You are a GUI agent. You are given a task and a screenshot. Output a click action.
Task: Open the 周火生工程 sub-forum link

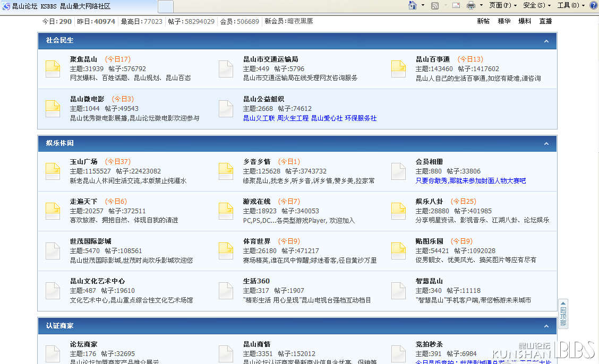click(x=293, y=118)
